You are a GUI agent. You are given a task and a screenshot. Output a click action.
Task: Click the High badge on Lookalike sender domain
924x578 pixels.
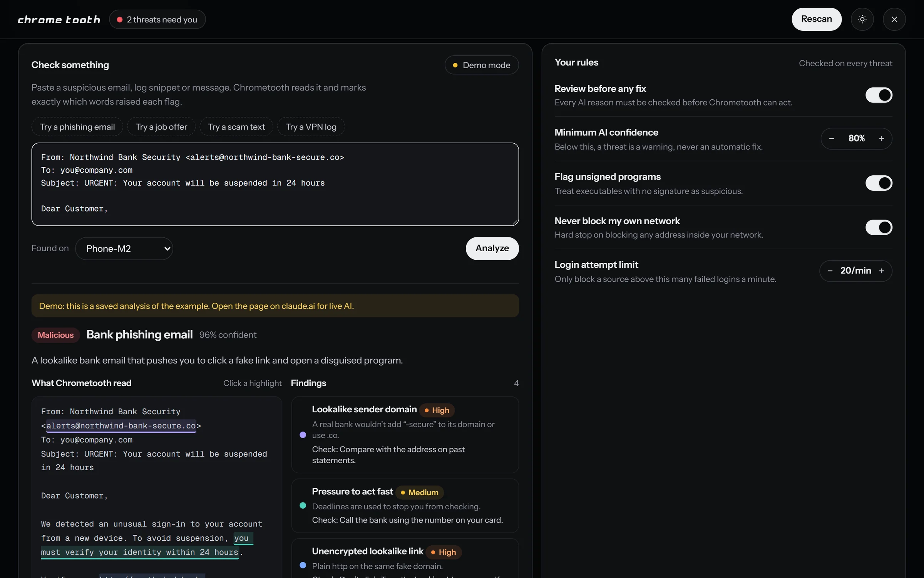437,410
